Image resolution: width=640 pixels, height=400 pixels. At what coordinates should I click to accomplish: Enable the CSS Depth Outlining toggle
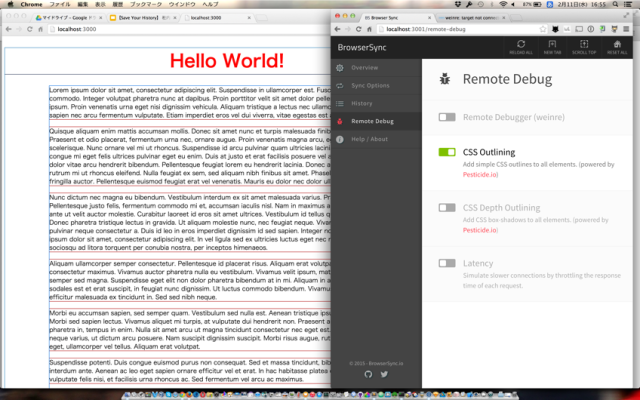click(447, 207)
